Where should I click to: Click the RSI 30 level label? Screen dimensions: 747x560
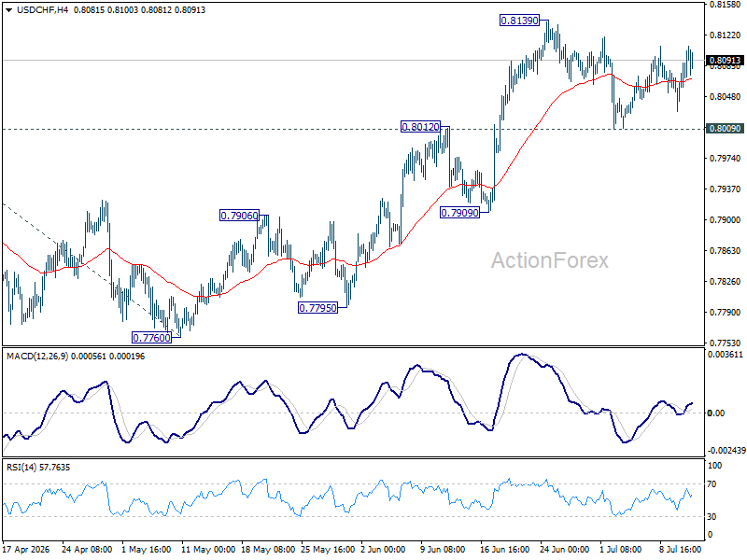(x=712, y=517)
